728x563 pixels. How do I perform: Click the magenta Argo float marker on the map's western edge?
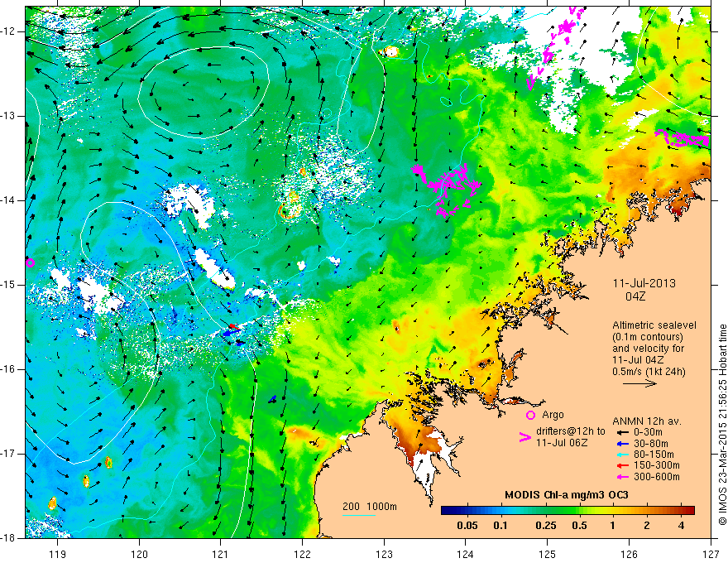click(x=30, y=263)
